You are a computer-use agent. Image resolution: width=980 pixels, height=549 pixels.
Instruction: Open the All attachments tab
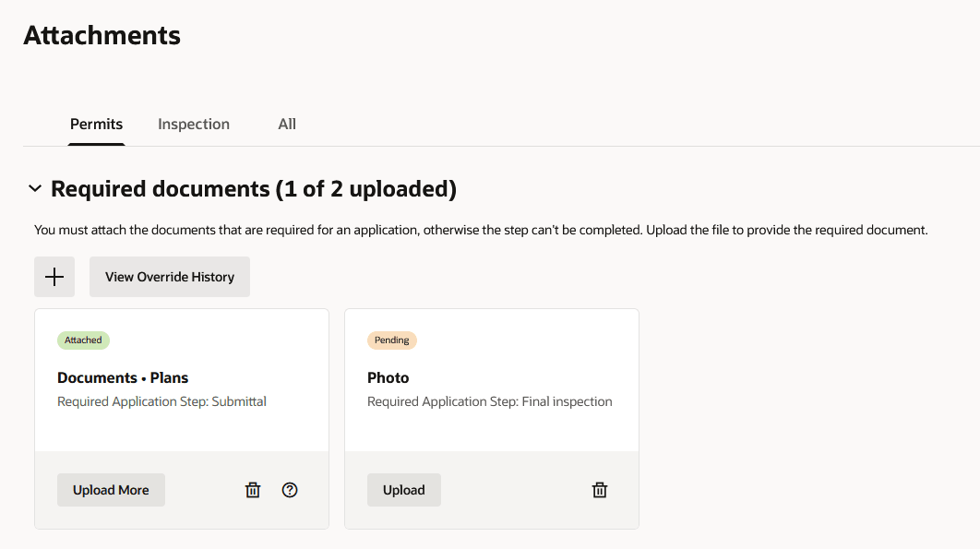[x=286, y=124]
